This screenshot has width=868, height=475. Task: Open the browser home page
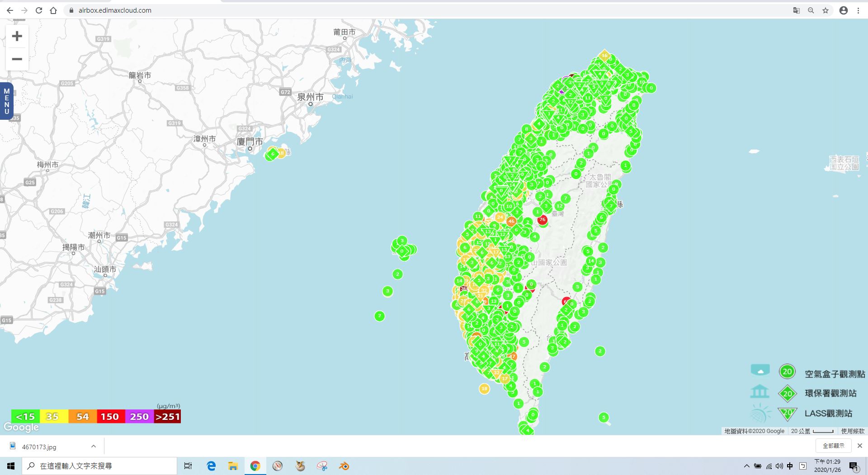point(53,10)
